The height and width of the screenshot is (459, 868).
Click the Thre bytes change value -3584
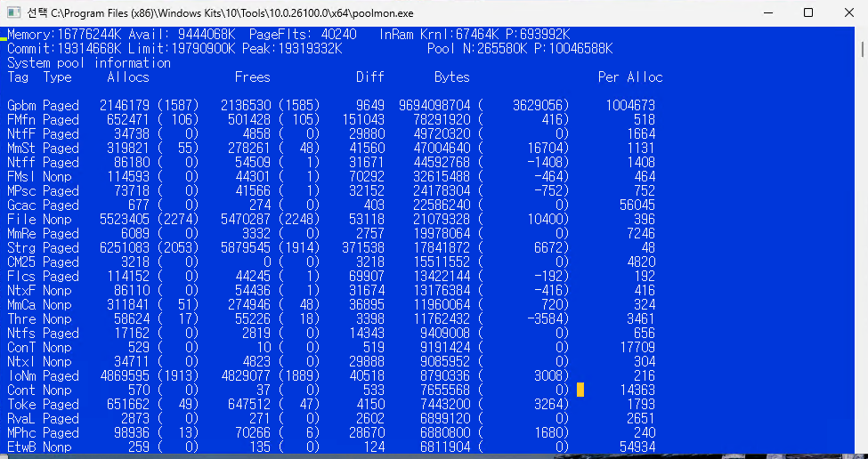coord(547,319)
